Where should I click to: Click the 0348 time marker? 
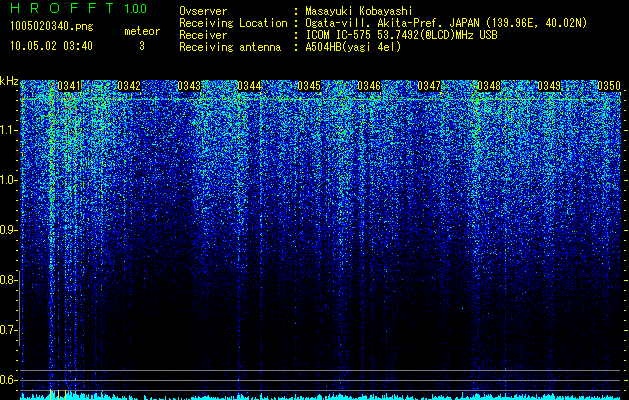[x=489, y=86]
